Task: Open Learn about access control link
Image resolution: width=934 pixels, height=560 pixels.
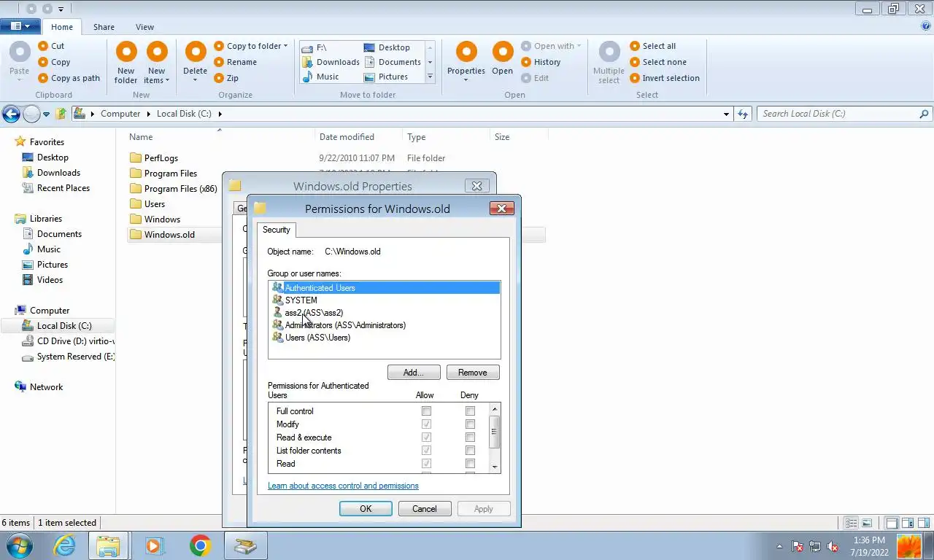Action: coord(343,486)
